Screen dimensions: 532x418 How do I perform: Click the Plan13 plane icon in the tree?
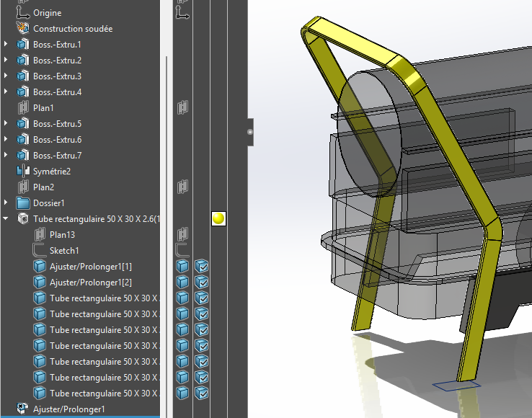[39, 235]
